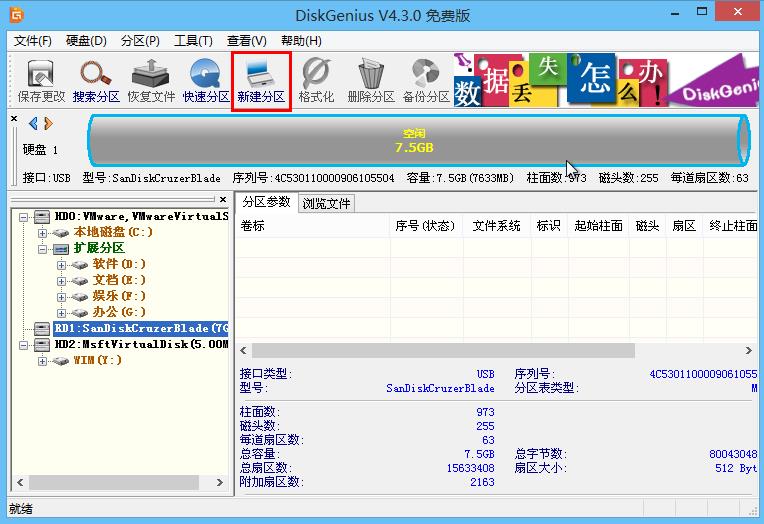The image size is (764, 524).
Task: Open the 分区(P) menu
Action: 140,41
